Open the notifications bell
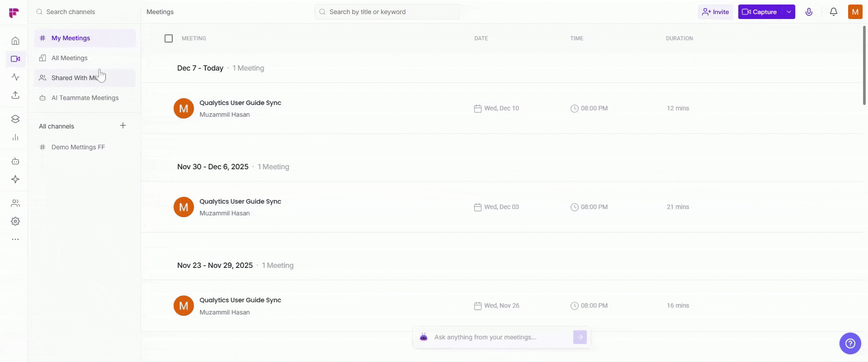This screenshot has width=868, height=362. click(833, 12)
